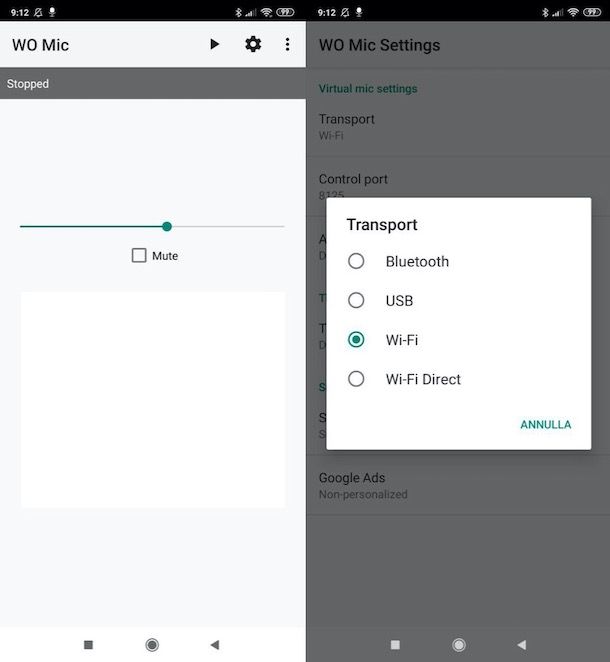Cancel the dialog with ANNULLA
610x662 pixels.
(545, 425)
